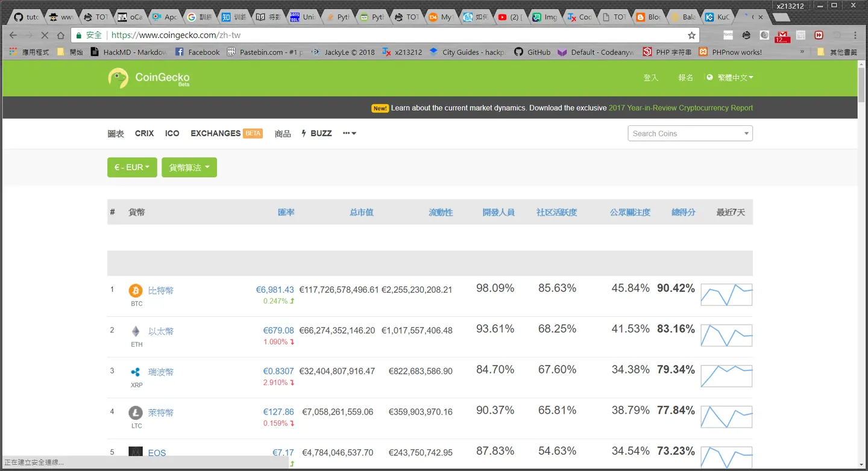The width and height of the screenshot is (868, 471).
Task: Click the page vertical scrollbar
Action: 862,265
